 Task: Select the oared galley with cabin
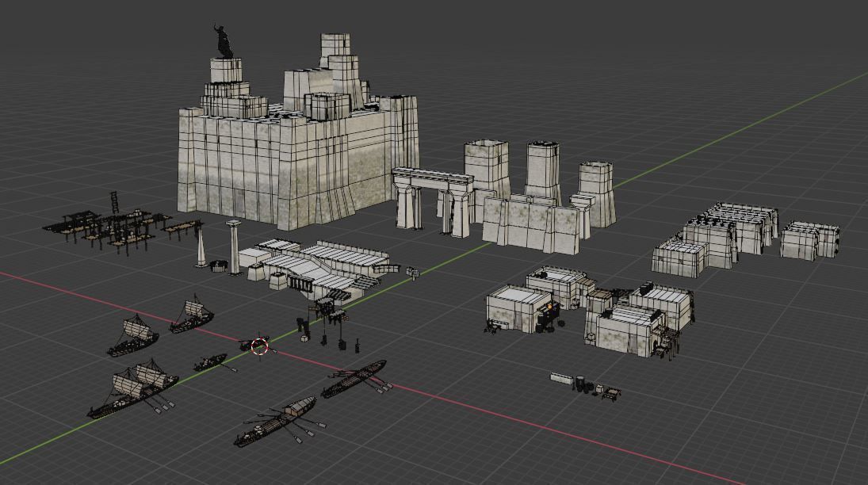click(x=278, y=422)
